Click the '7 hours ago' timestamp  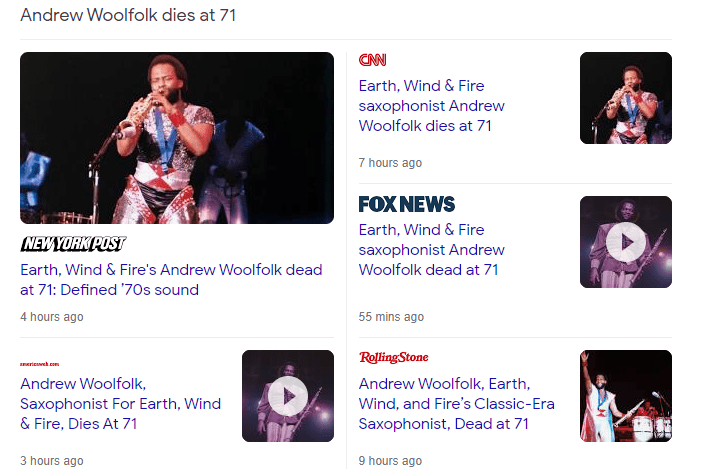coord(390,163)
